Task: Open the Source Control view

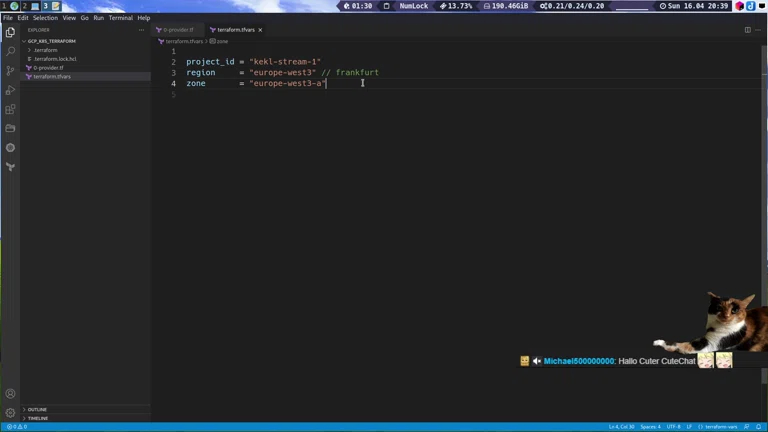Action: point(10,71)
